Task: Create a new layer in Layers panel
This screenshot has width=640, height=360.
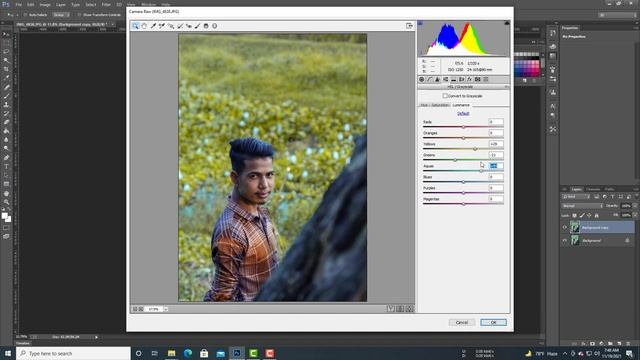Action: [619, 344]
